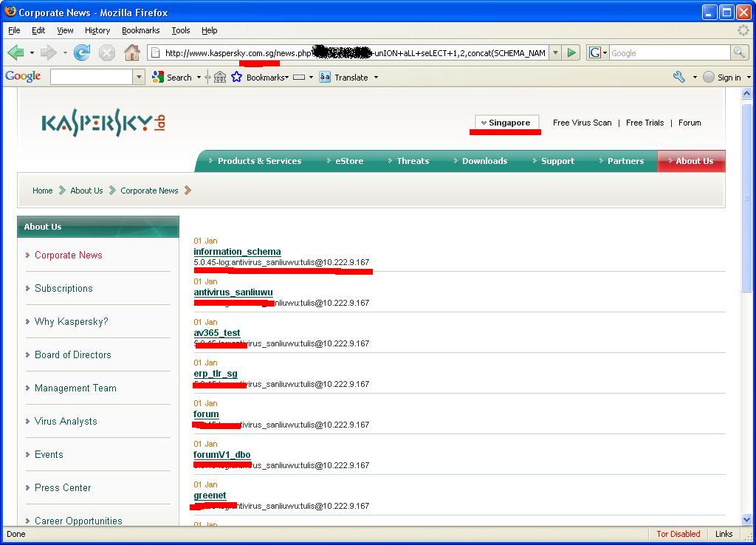The height and width of the screenshot is (545, 756).
Task: Open the back history dropdown arrow
Action: point(32,52)
